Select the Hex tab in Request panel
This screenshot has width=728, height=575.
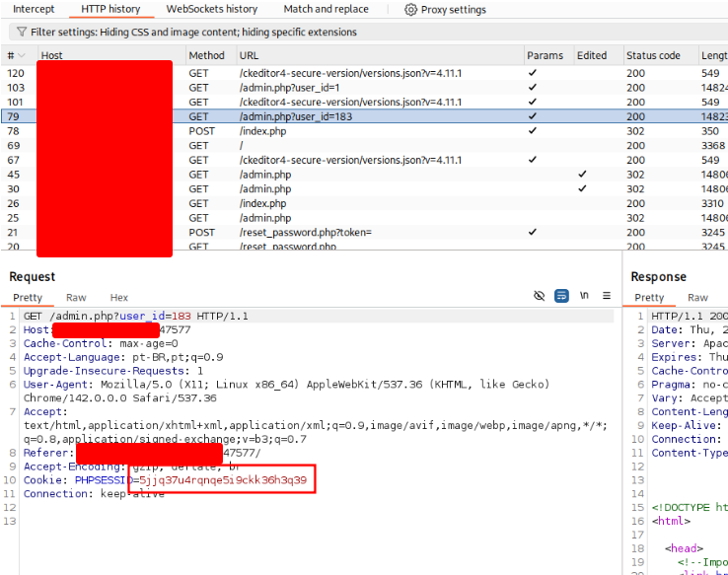pos(119,298)
